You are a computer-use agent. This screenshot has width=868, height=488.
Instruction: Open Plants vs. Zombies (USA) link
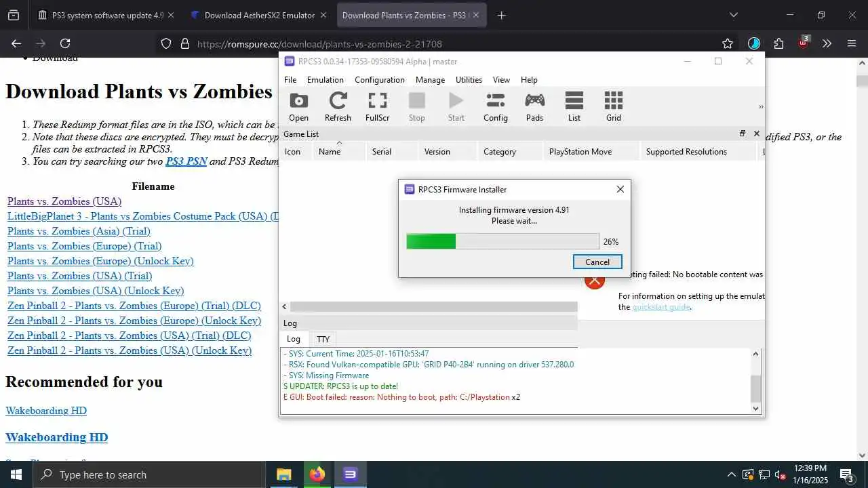64,201
